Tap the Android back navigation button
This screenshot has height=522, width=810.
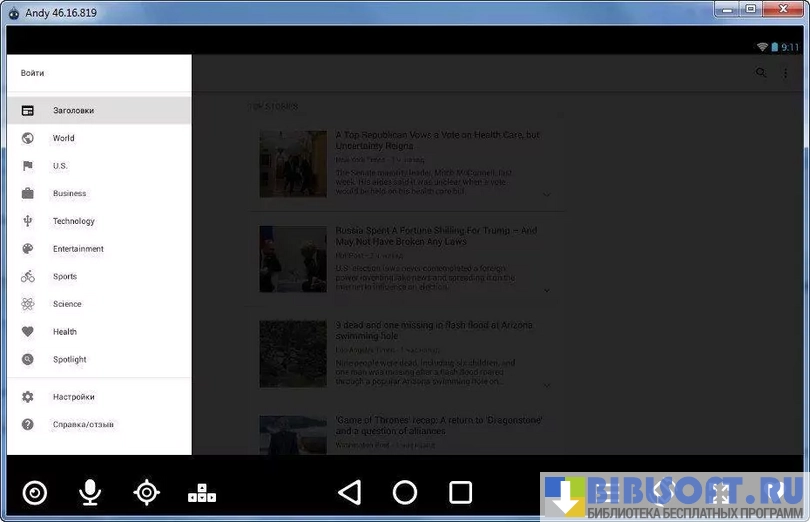[x=349, y=492]
